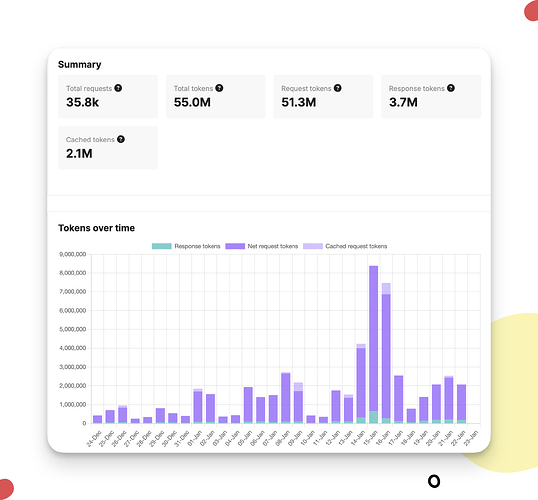Select the 51.3M request tokens value
538x500 pixels.
click(299, 102)
